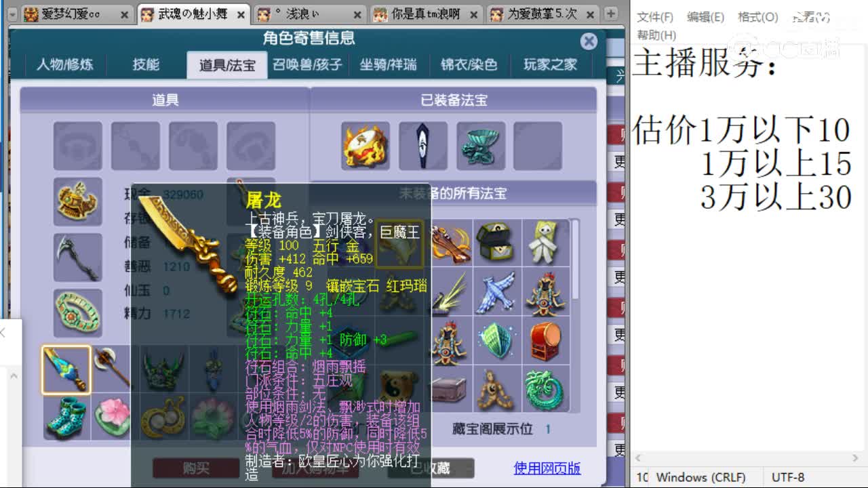Select the dark eye blade equipped treasure
The image size is (868, 488).
click(423, 146)
